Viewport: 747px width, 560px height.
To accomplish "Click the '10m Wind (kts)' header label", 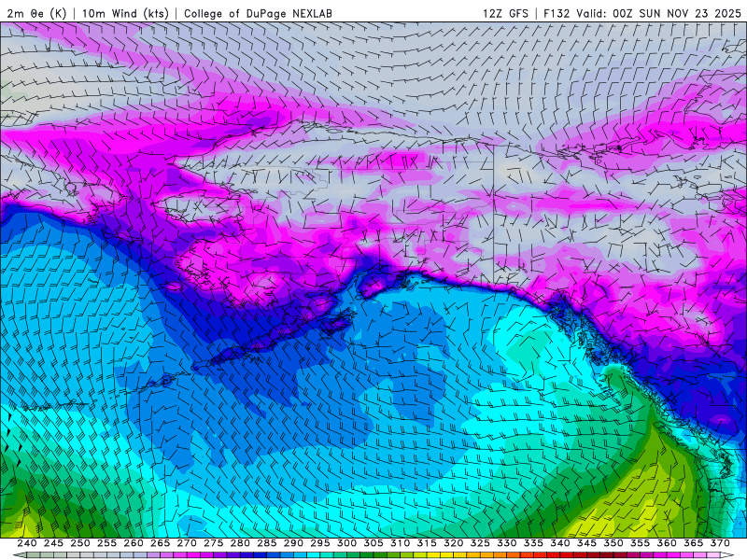I will pos(125,13).
